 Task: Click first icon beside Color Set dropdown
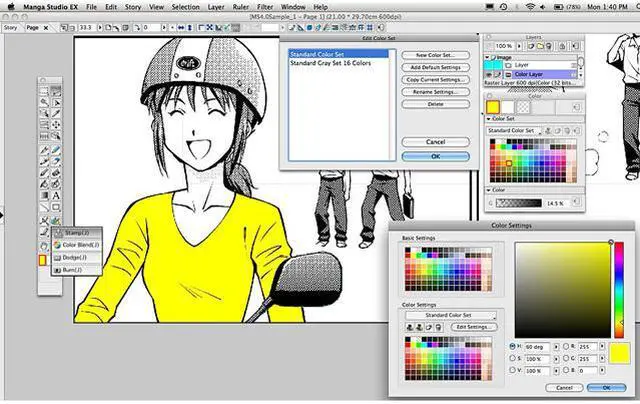(548, 131)
